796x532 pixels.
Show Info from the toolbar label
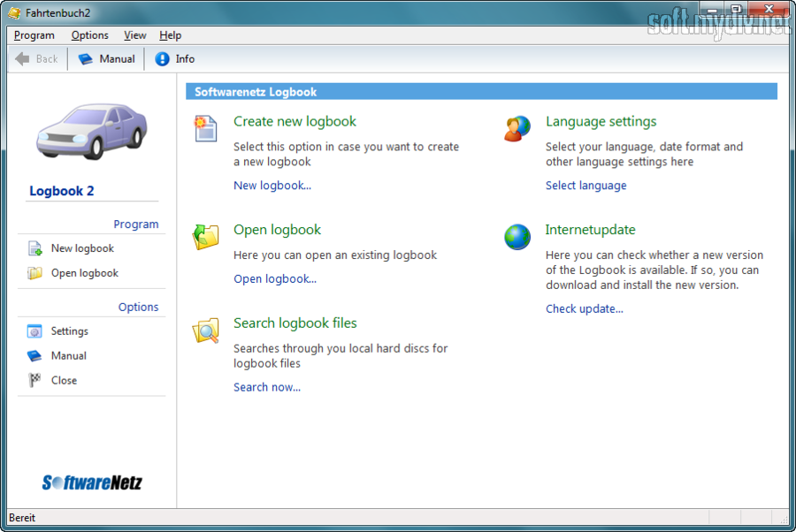point(185,59)
